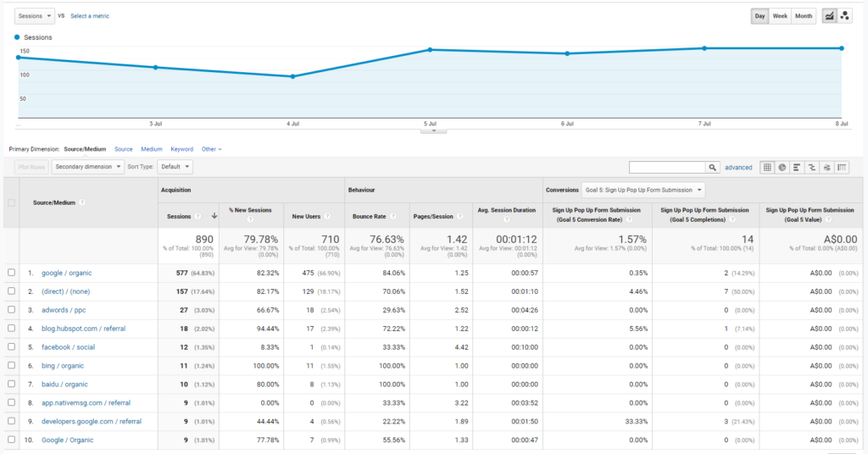Viewport: 868px width, 454px height.
Task: Open help icon next to Source/Medium header
Action: click(82, 202)
